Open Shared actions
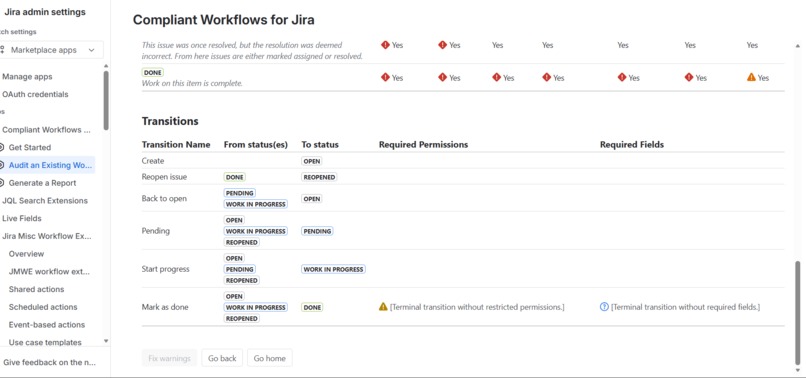806x378 pixels. coord(36,289)
